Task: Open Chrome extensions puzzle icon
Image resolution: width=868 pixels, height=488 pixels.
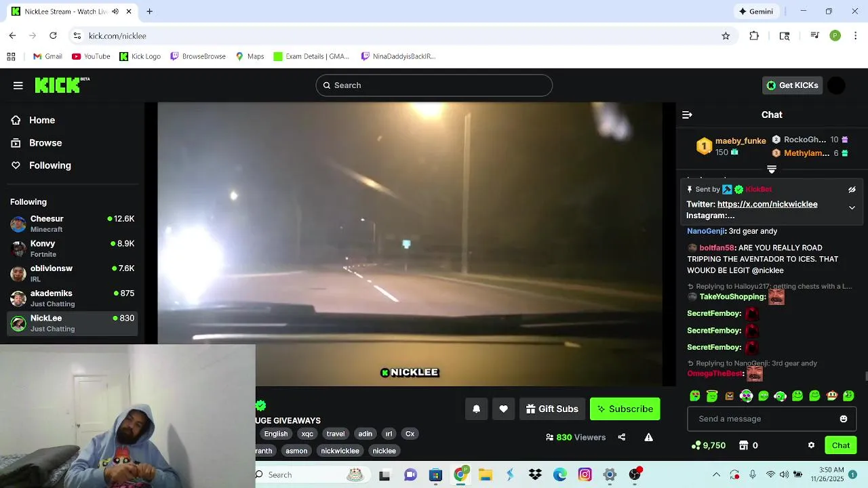Action: [x=754, y=36]
